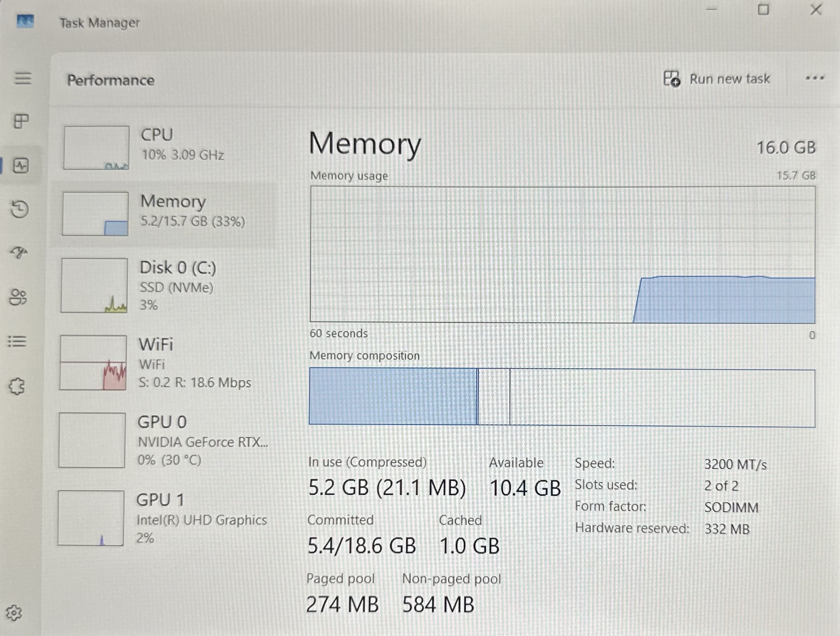The width and height of the screenshot is (840, 636).
Task: Open the Details list icon
Action: [x=17, y=341]
